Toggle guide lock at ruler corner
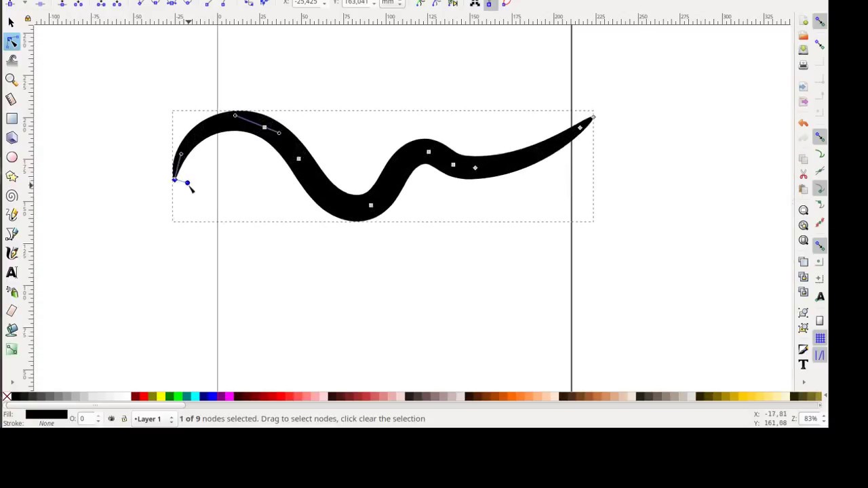Screen dimensions: 868x488 (x=28, y=19)
